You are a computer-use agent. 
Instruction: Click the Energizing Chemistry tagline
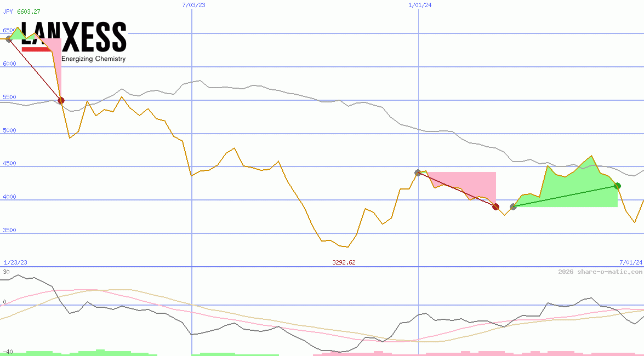pos(93,59)
